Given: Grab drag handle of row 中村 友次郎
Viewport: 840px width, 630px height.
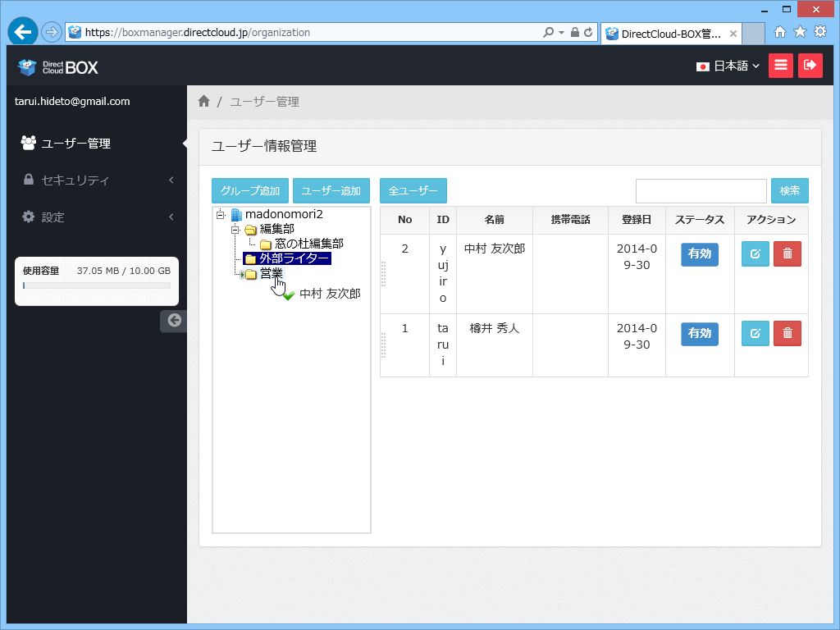Looking at the screenshot, I should [x=383, y=274].
